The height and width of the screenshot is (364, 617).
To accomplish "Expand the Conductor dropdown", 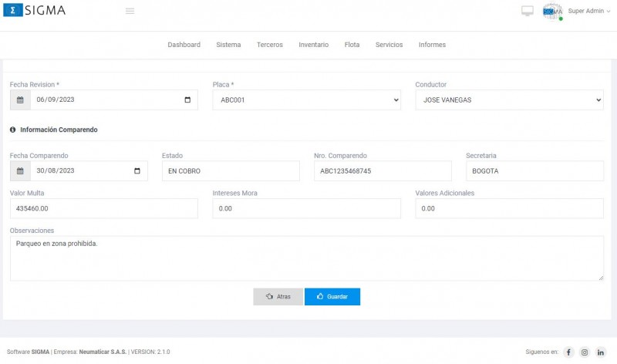I will click(x=509, y=100).
